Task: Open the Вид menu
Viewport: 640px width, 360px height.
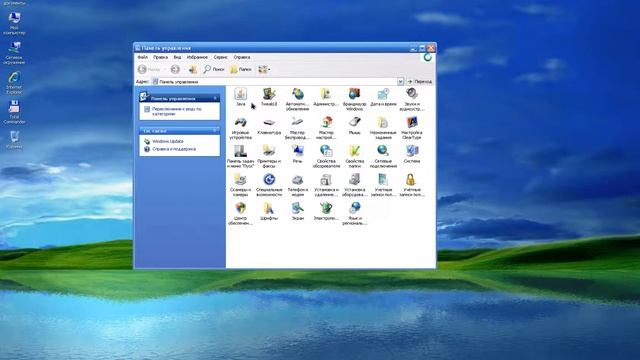Action: coord(177,57)
